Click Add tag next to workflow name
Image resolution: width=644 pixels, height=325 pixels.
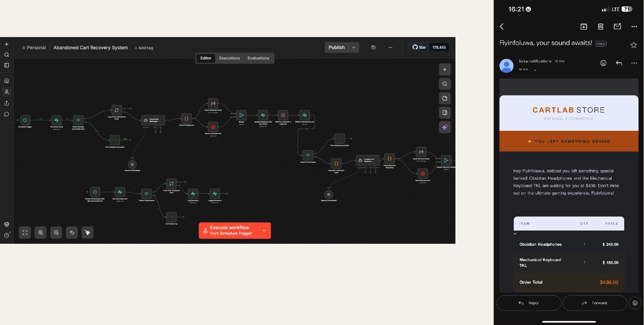tap(144, 48)
